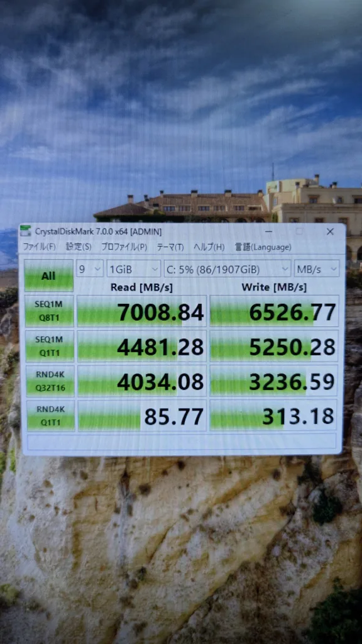Run the SEQ1M Q1T1 test
The height and width of the screenshot is (644, 362).
[50, 347]
